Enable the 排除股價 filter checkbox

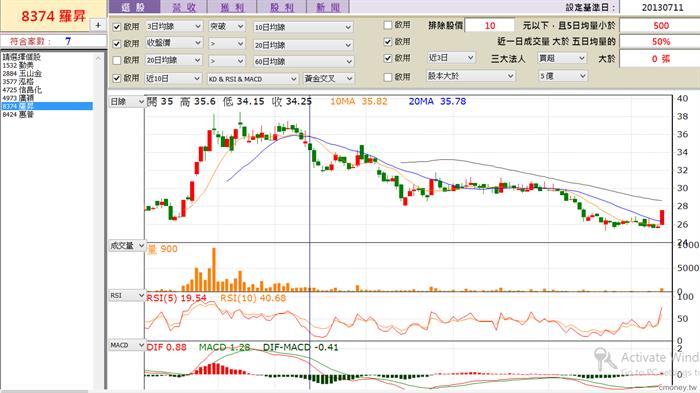pos(388,25)
